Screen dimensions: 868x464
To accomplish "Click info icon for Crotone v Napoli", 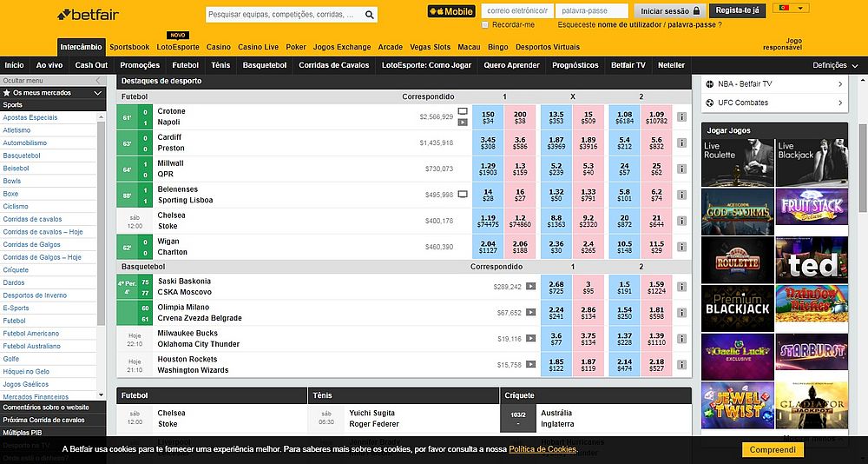I will tap(682, 117).
